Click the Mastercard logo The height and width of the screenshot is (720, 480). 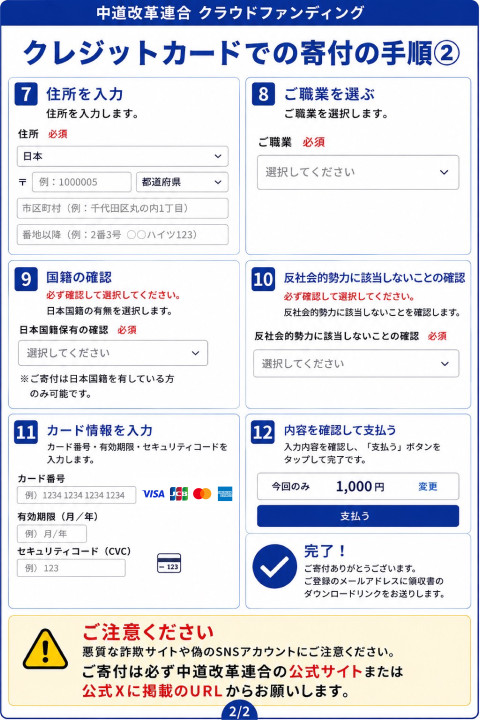tap(202, 494)
